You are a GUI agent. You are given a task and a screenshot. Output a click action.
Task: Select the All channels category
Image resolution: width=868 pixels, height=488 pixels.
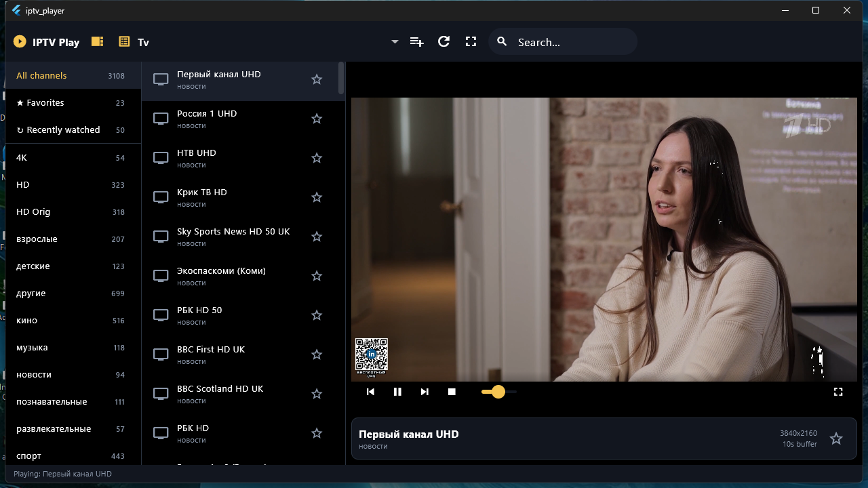(x=73, y=75)
